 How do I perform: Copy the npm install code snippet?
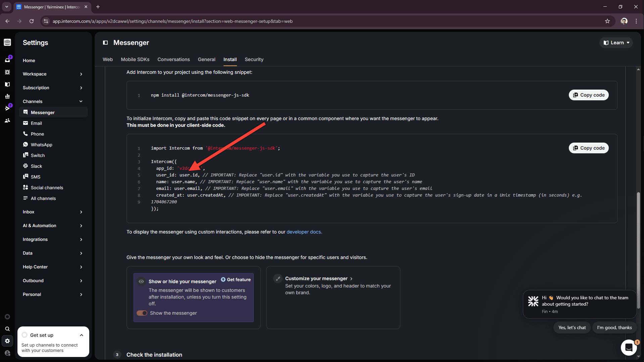589,95
